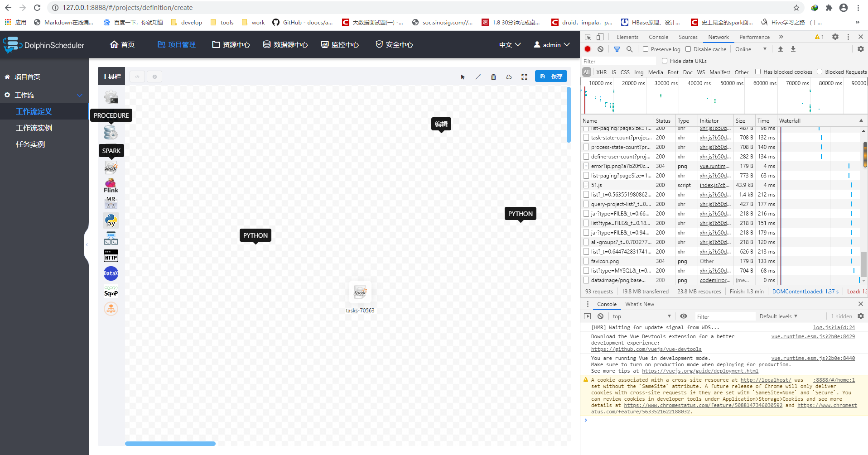The width and height of the screenshot is (868, 455).
Task: Tick checkbox beside 51.js request
Action: [x=586, y=185]
